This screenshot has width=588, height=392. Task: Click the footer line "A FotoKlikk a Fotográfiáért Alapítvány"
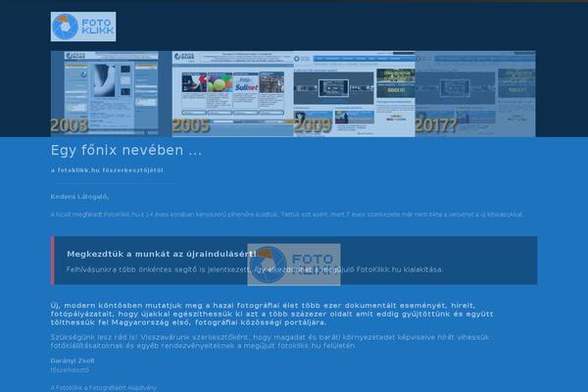click(x=104, y=388)
